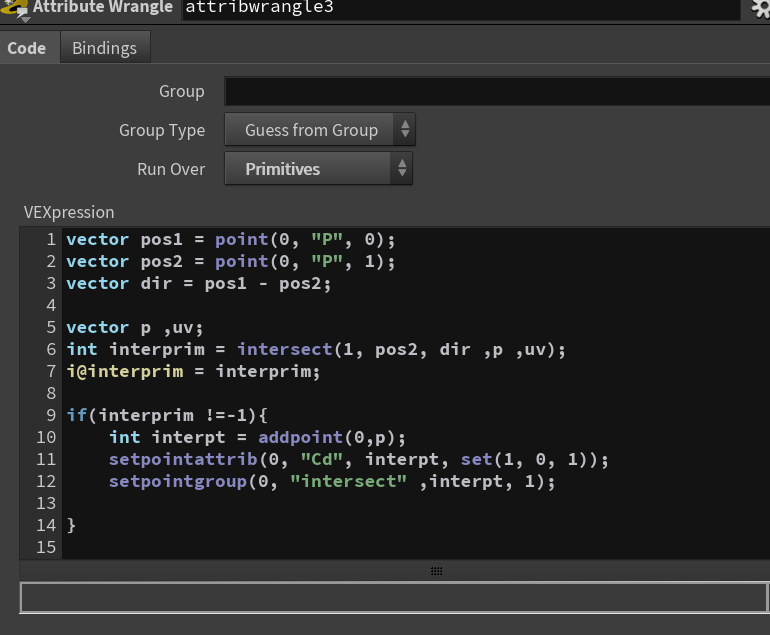The width and height of the screenshot is (770, 635).
Task: Open the Attribute Wrangle node icon menu
Action: (x=15, y=9)
